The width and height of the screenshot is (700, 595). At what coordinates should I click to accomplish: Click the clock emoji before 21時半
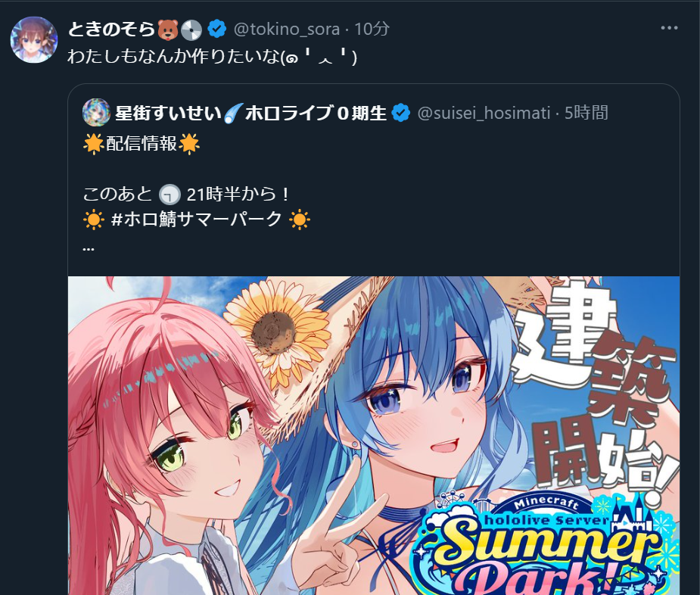pyautogui.click(x=170, y=195)
